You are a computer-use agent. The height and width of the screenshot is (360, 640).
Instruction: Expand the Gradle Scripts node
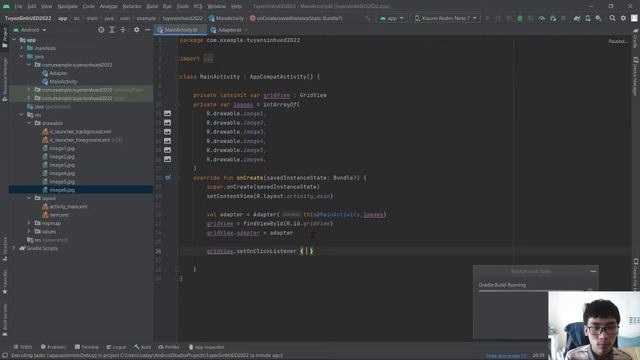[14, 248]
